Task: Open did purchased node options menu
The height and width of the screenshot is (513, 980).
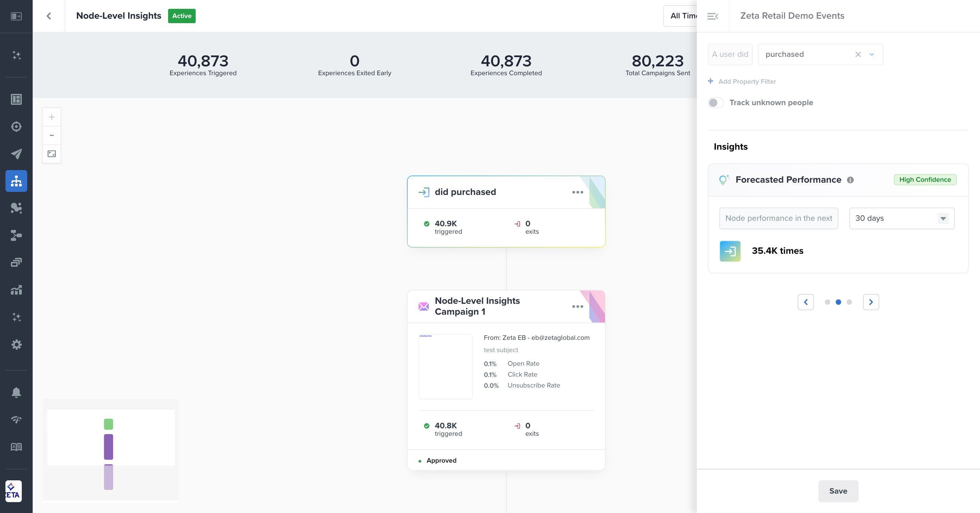Action: (x=577, y=192)
